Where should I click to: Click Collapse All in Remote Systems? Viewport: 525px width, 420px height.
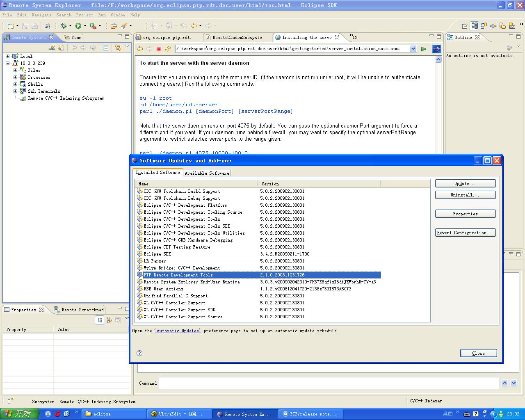[105, 48]
